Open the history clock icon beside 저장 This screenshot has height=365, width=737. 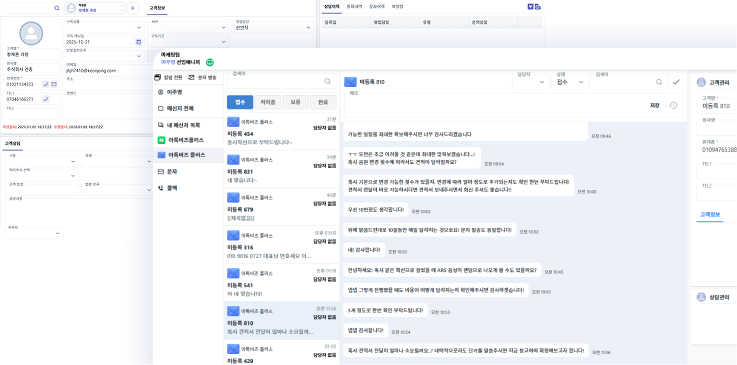point(673,105)
